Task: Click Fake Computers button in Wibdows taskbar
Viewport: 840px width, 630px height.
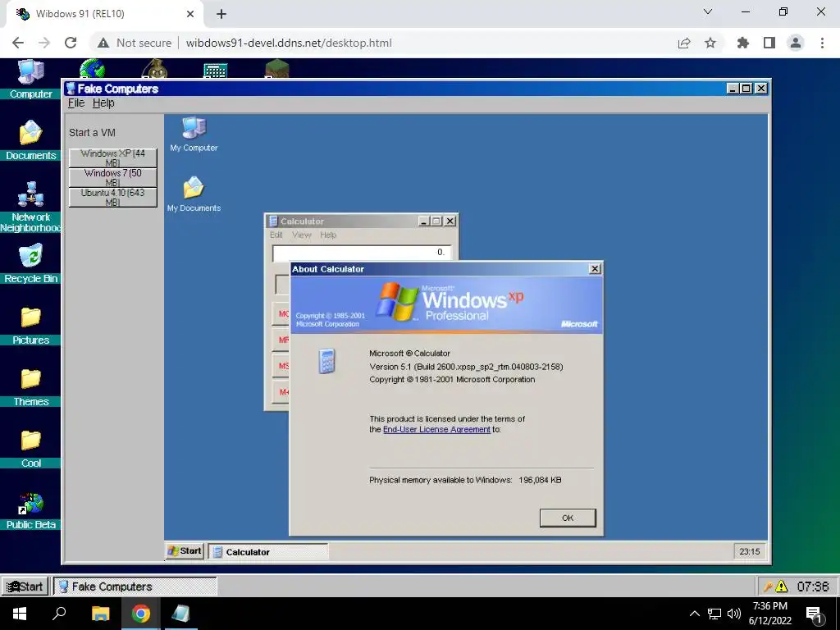Action: tap(135, 587)
